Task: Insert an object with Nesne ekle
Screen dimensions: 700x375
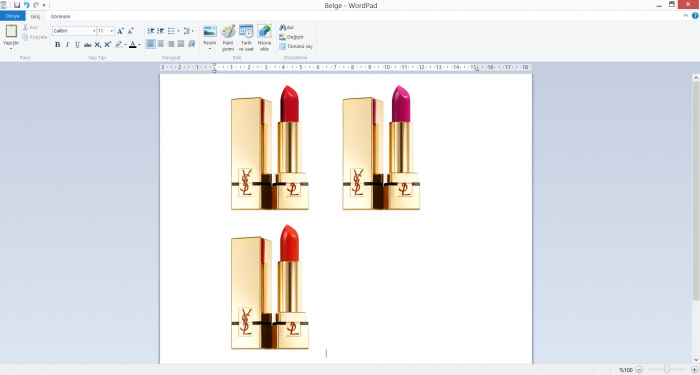Action: point(264,38)
